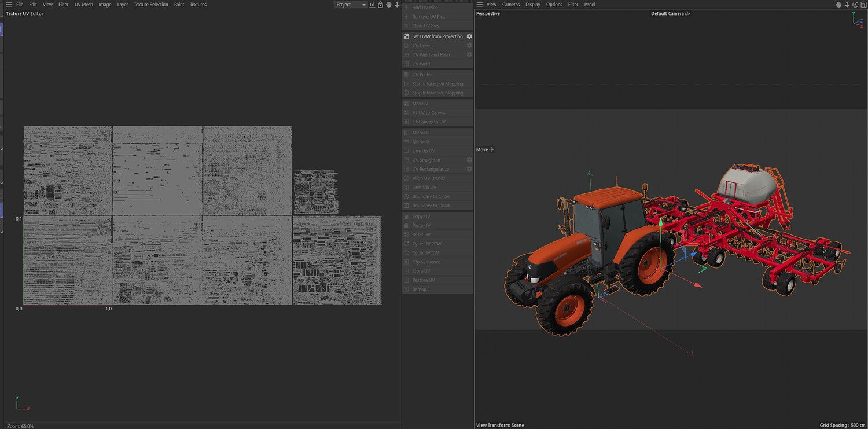Click Align UV Islands
Viewport: 868px width, 429px height.
click(x=437, y=178)
